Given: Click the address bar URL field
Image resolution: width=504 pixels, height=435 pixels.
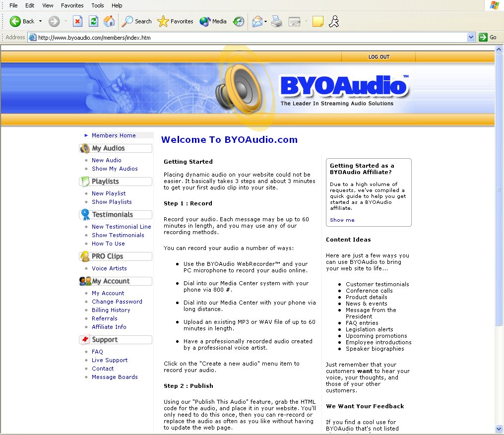Looking at the screenshot, I should point(252,38).
